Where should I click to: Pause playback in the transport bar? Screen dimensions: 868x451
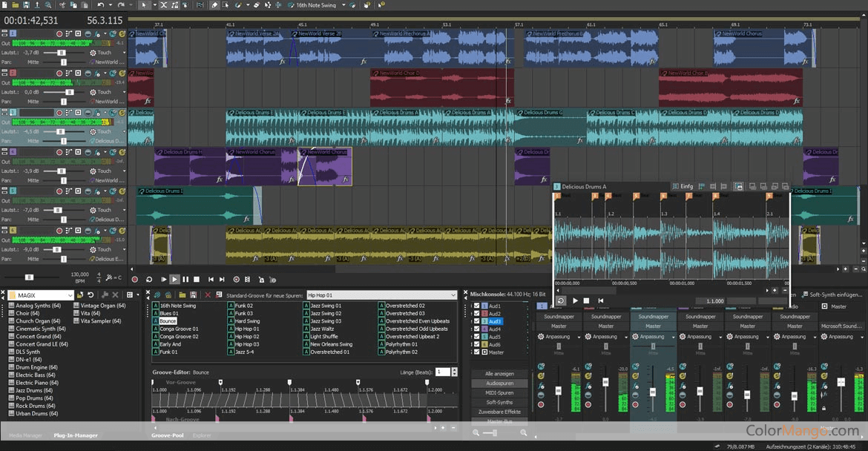[185, 280]
